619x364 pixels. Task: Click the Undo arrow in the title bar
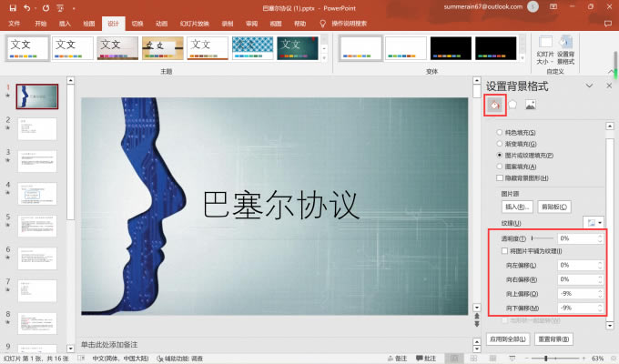pyautogui.click(x=26, y=7)
